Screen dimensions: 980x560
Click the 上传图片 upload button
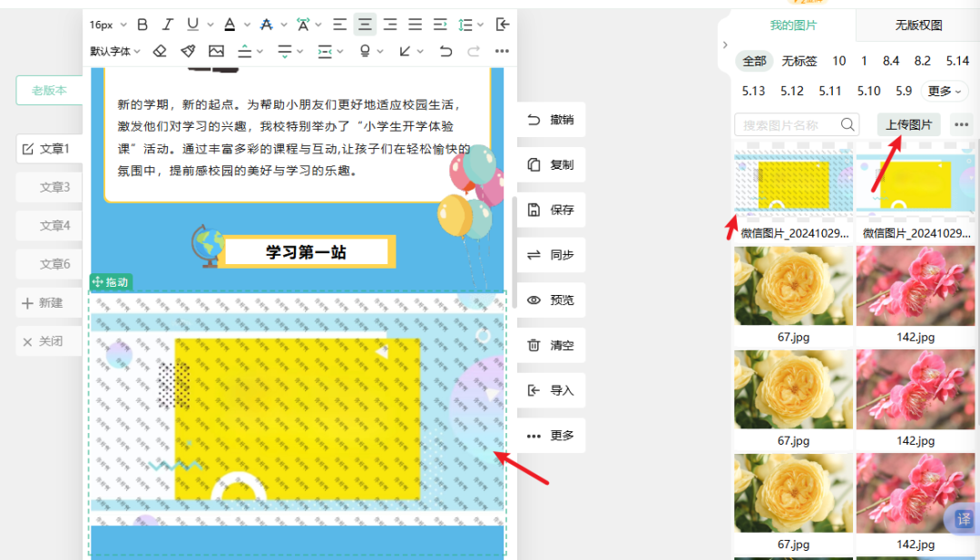[909, 124]
